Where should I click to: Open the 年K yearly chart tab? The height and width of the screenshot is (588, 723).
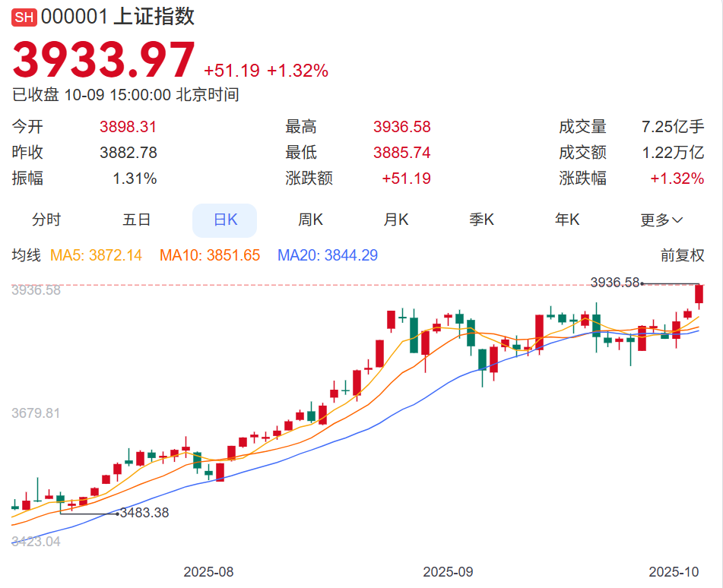[567, 220]
